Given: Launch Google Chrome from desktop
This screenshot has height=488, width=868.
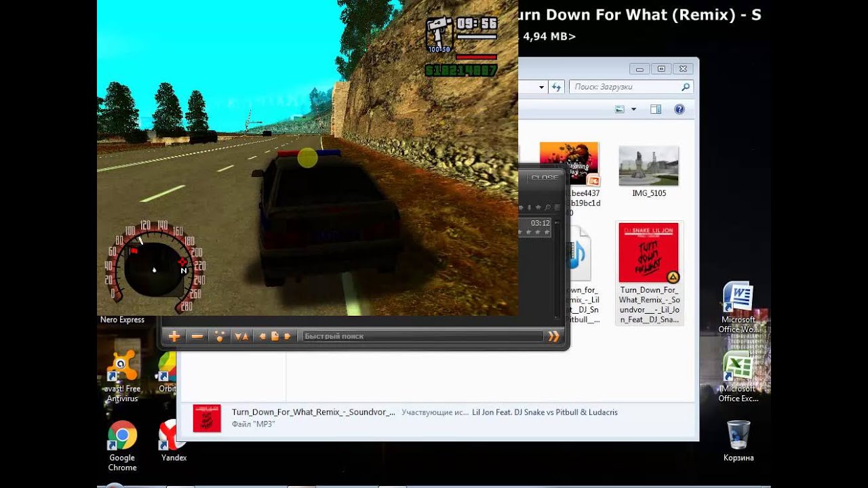Looking at the screenshot, I should (122, 446).
